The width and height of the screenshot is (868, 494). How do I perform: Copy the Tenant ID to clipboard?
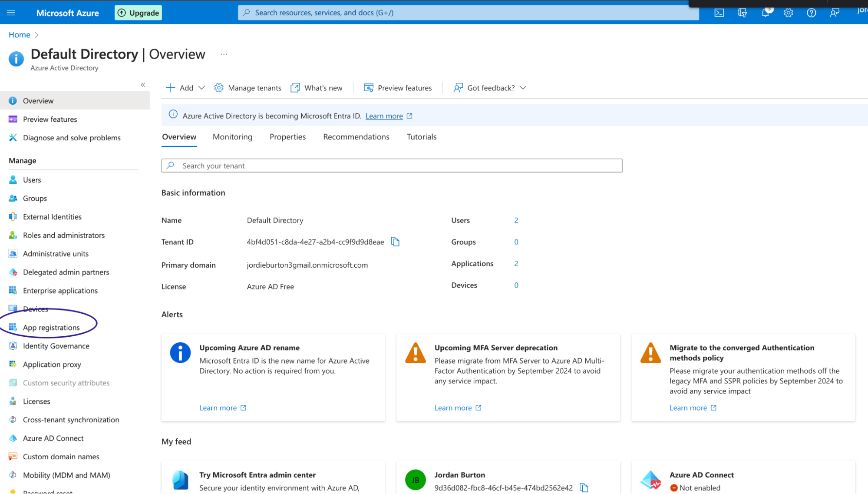(x=395, y=242)
